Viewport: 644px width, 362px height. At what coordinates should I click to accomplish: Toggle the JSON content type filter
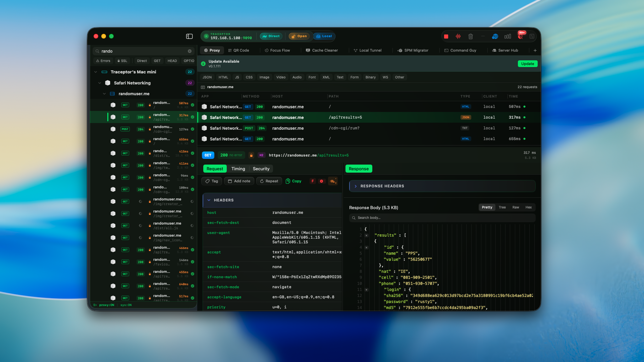point(207,77)
